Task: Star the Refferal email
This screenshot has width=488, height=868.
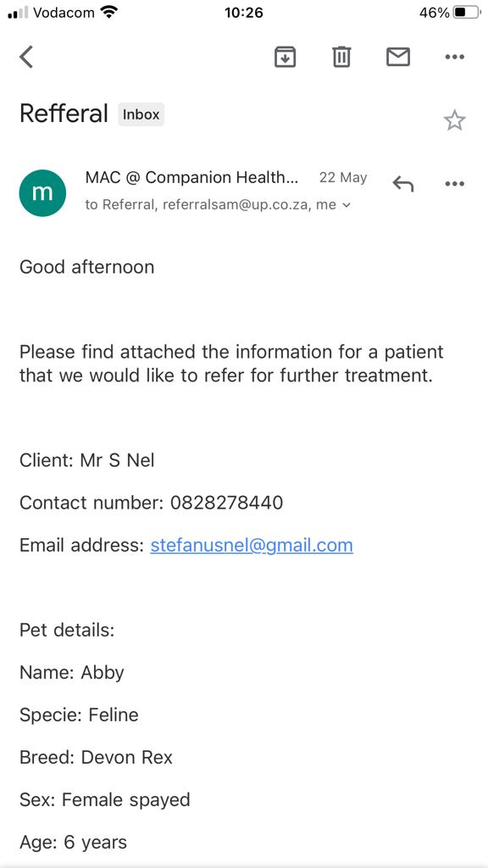Action: pyautogui.click(x=455, y=120)
